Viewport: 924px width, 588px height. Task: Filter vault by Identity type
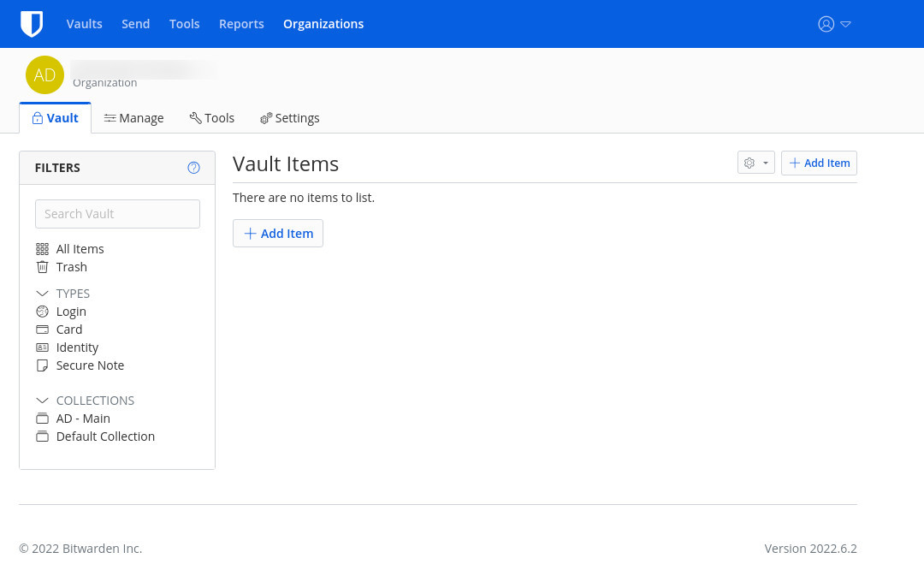click(77, 347)
